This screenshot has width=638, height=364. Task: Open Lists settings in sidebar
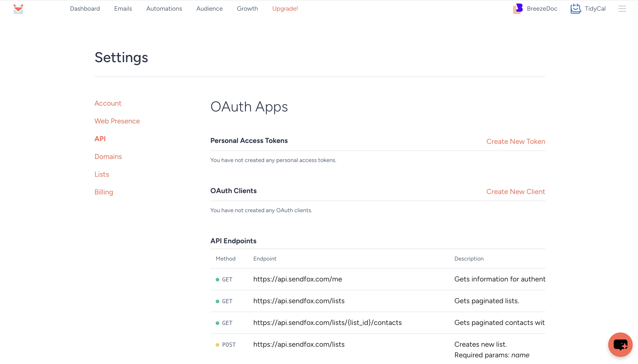(x=102, y=174)
